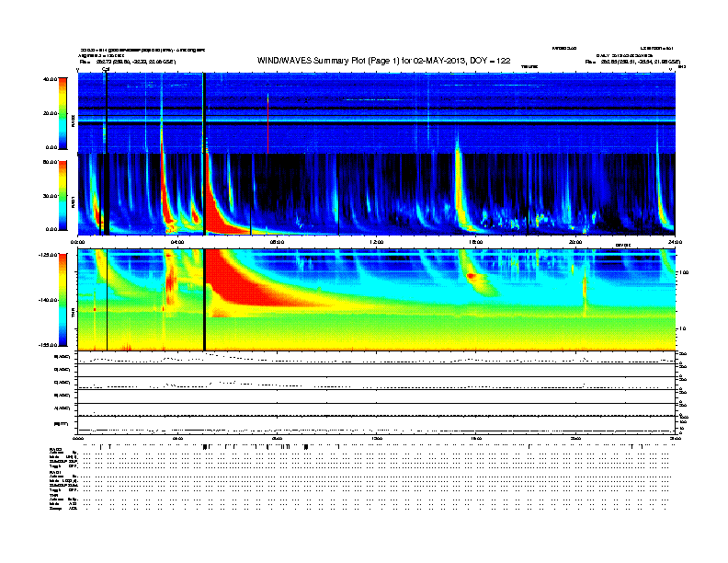
Task: Click the RAD2 heading in the status table
Action: pos(55,448)
